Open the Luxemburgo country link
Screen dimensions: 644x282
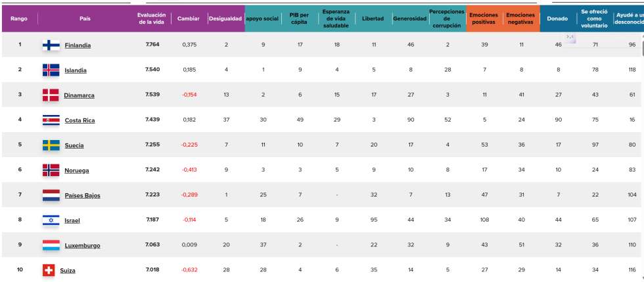point(82,246)
